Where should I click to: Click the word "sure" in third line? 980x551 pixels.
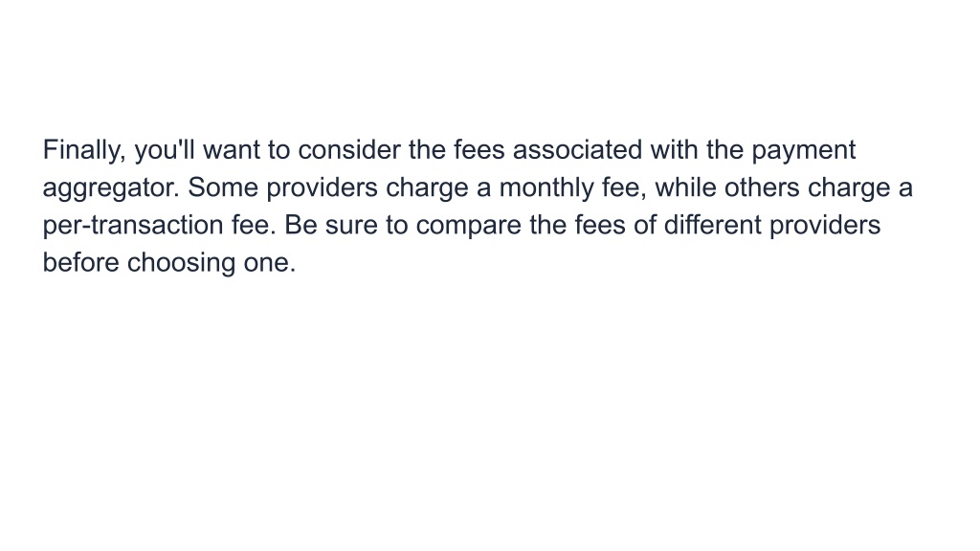pos(351,227)
